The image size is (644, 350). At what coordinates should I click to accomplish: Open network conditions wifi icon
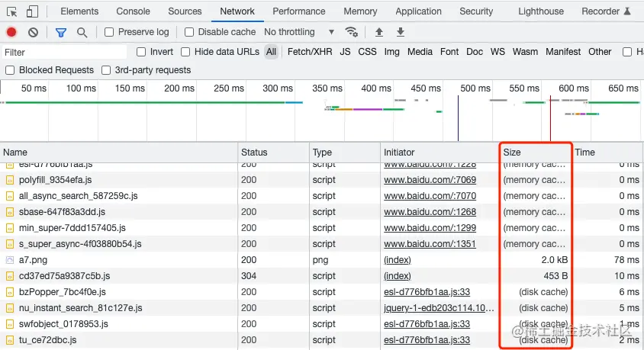coord(352,32)
